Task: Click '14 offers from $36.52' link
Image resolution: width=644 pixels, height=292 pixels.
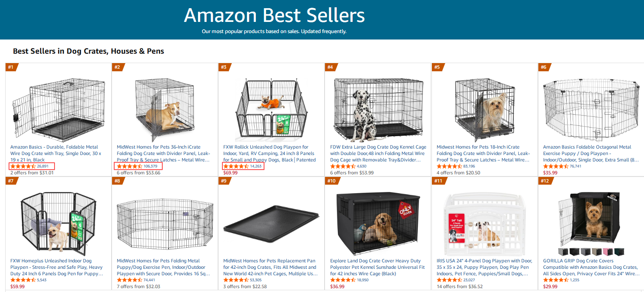Action: 459,286
